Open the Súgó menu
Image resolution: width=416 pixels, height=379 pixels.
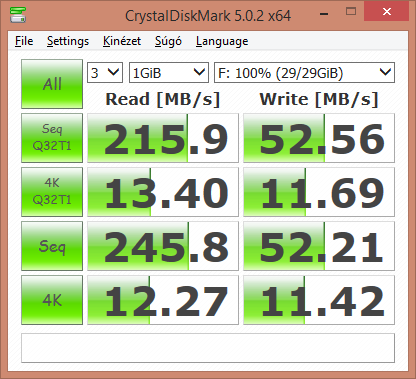pos(168,41)
